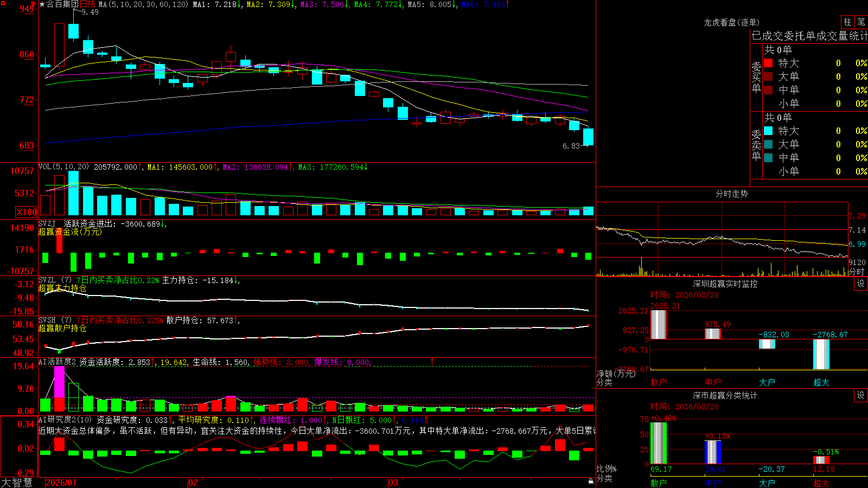Click the teal 大单 swatch under 委卖单

click(768, 144)
